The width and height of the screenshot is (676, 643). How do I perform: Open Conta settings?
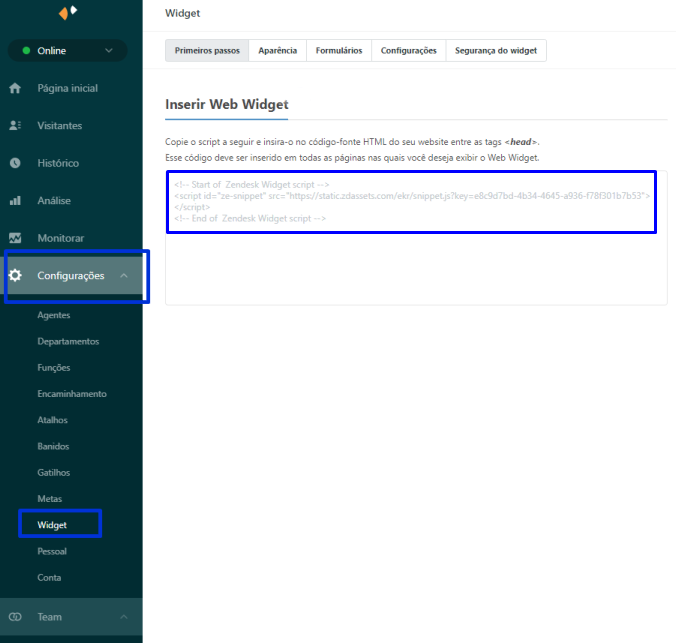click(x=49, y=578)
